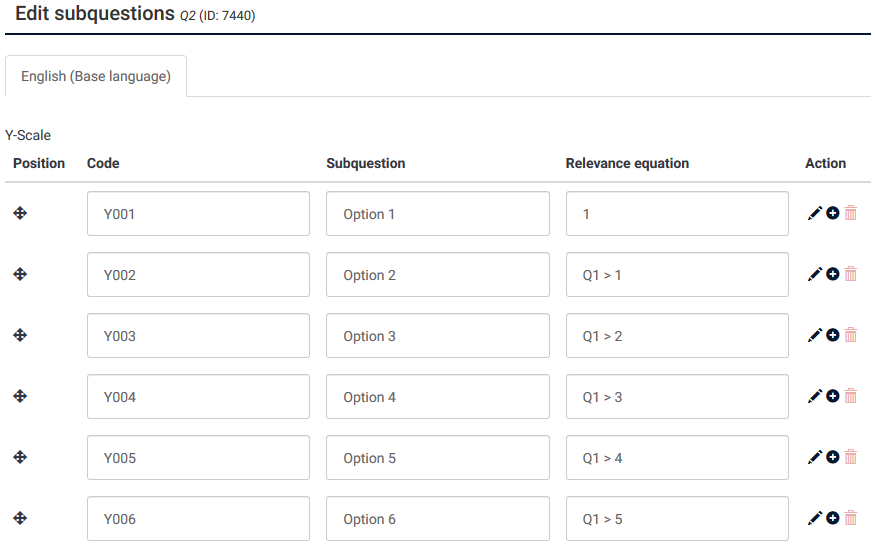Click the relevance field containing Q1 > 2

coord(677,336)
